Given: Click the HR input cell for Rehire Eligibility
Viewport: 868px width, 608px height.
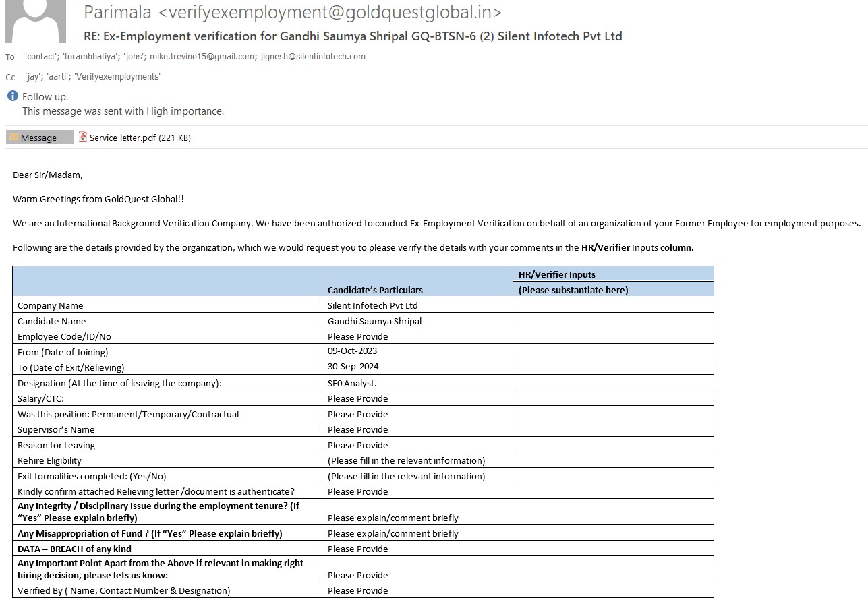Looking at the screenshot, I should coord(612,460).
